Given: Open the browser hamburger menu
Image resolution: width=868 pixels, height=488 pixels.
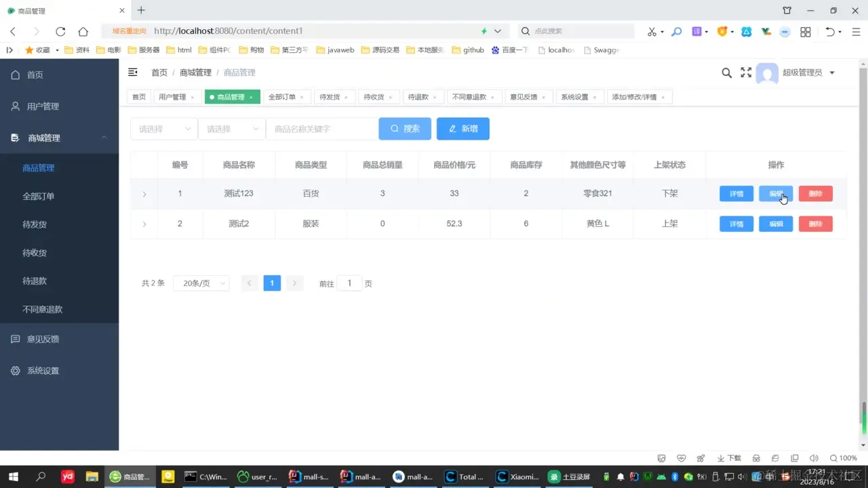Looking at the screenshot, I should point(854,31).
